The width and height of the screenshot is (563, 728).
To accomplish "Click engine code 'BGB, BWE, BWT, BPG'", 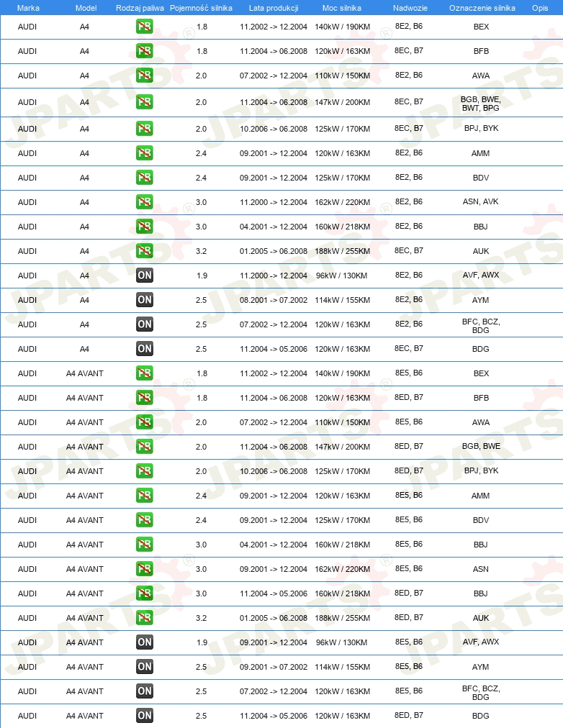I will pyautogui.click(x=481, y=104).
